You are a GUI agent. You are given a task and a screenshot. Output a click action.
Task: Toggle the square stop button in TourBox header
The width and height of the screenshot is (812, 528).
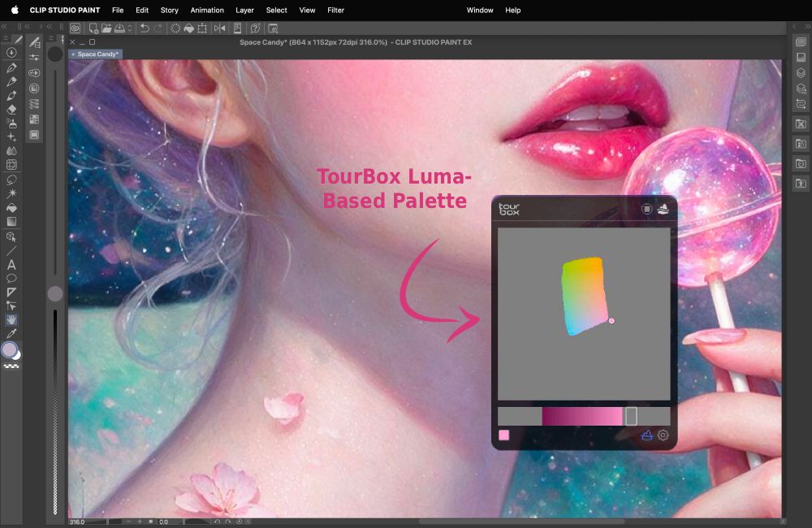pos(646,209)
